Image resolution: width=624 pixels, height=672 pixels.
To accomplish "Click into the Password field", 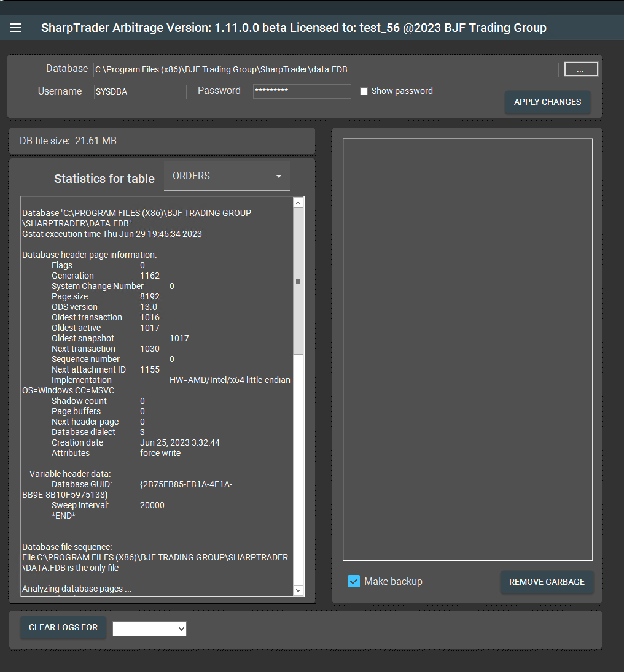I will pos(302,91).
